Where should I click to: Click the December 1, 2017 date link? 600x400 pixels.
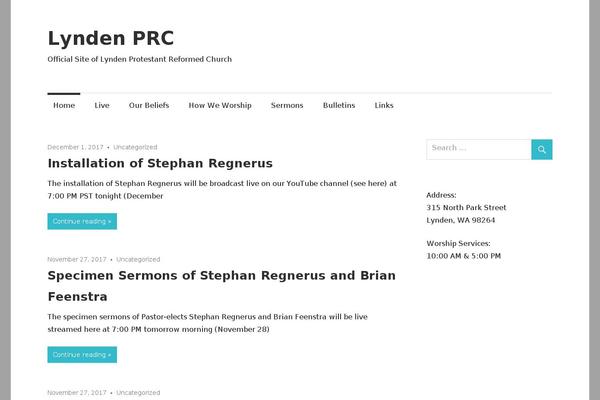coord(75,147)
